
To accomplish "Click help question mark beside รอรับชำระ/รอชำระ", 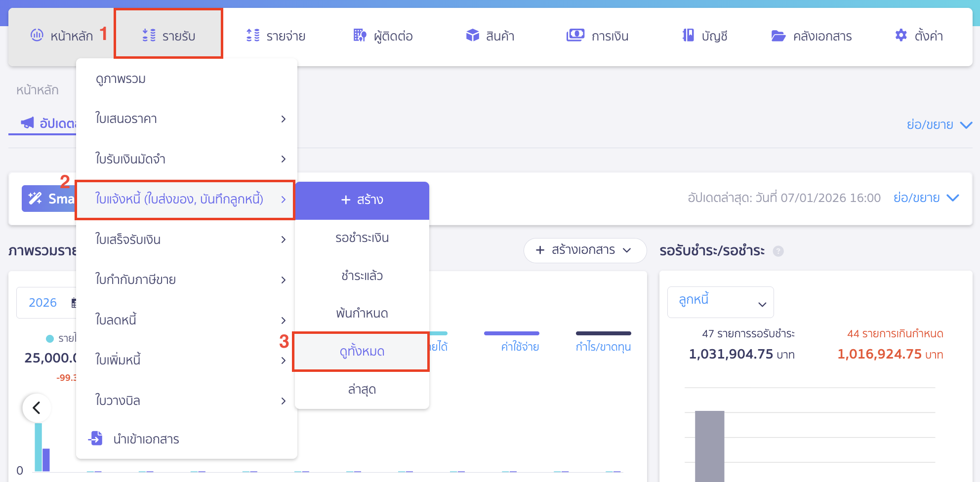I will click(778, 251).
